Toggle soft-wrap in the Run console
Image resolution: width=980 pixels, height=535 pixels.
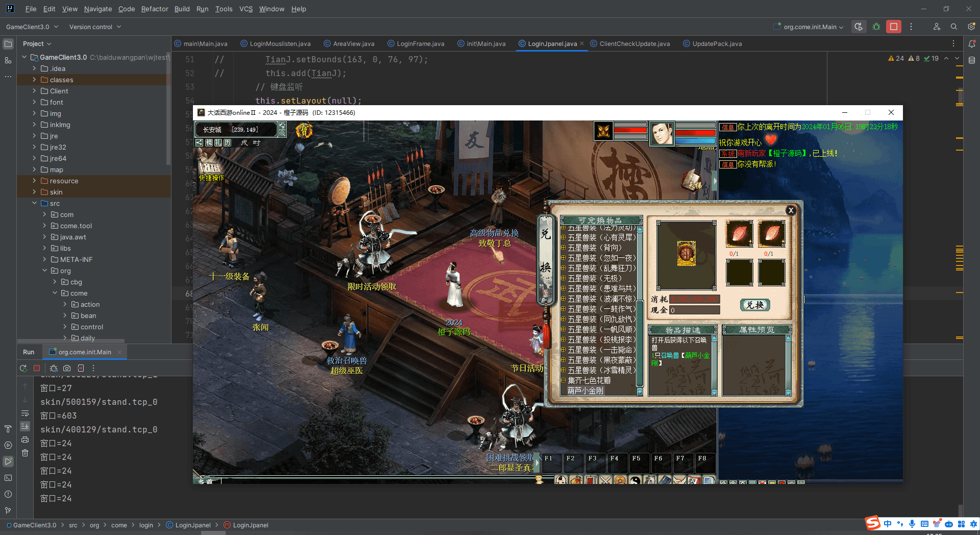tap(25, 413)
